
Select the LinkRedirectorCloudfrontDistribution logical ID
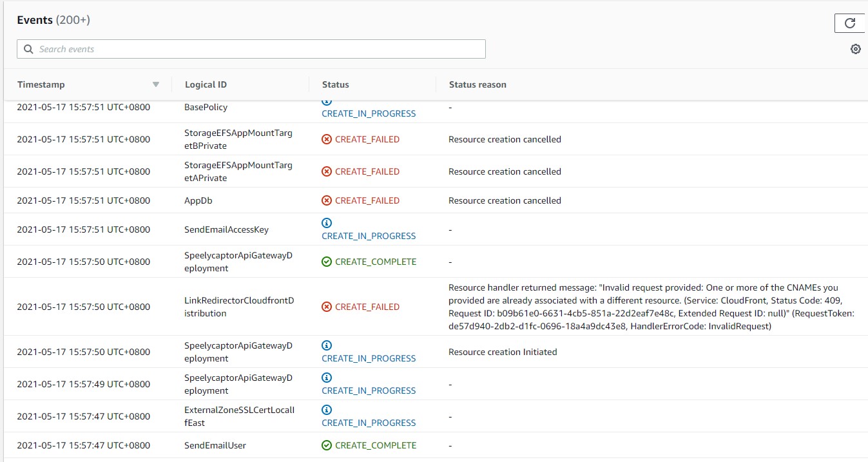tap(238, 307)
